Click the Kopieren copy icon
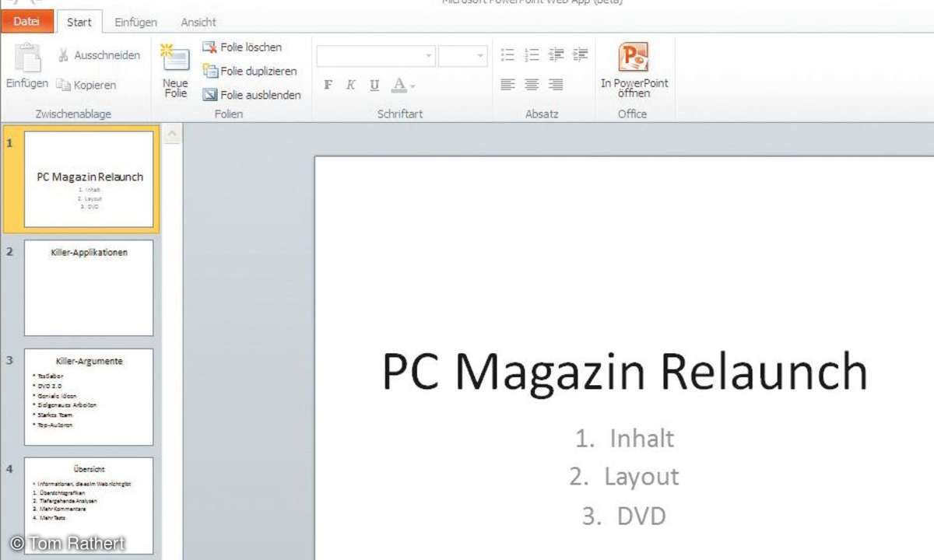 (x=63, y=85)
